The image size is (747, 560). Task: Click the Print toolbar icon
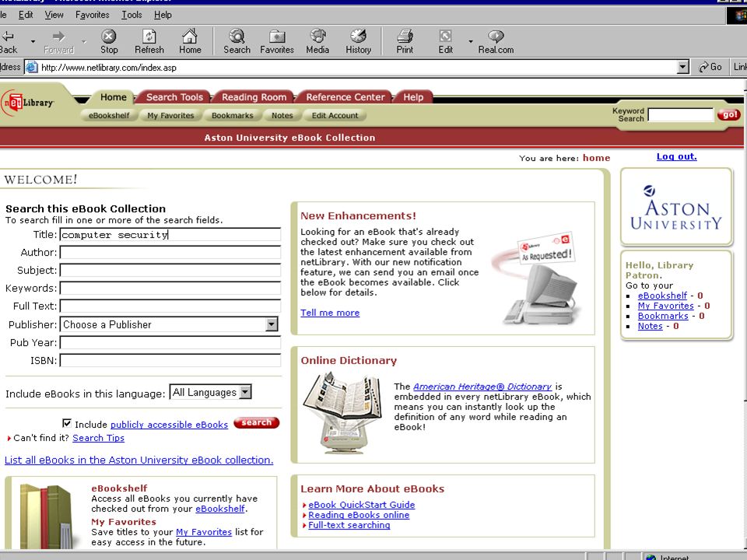(x=405, y=41)
